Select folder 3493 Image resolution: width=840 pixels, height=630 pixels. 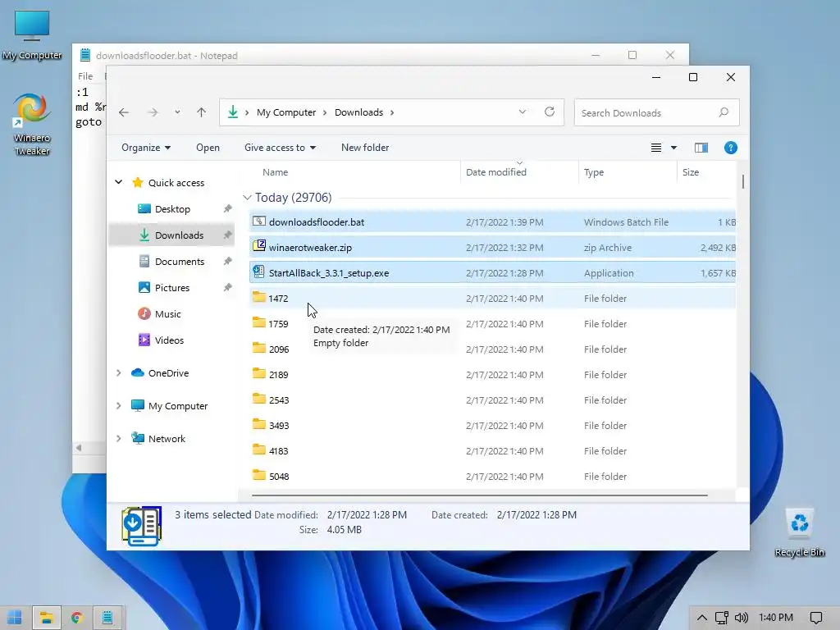click(x=492, y=426)
